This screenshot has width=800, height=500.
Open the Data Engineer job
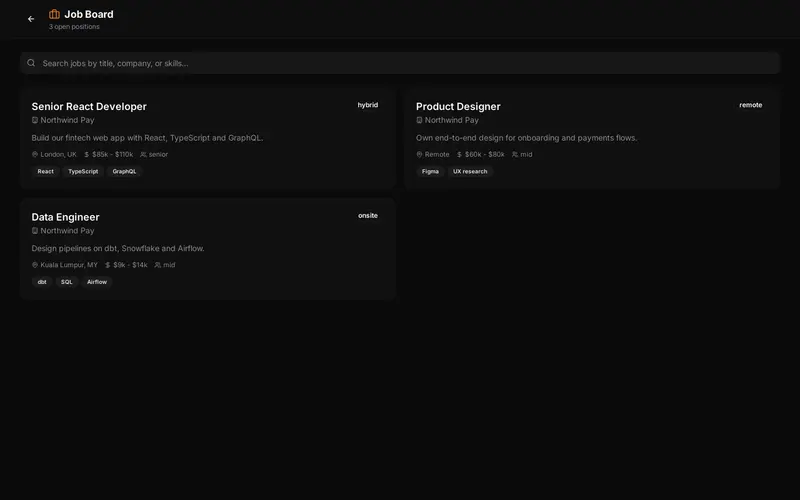[208, 249]
